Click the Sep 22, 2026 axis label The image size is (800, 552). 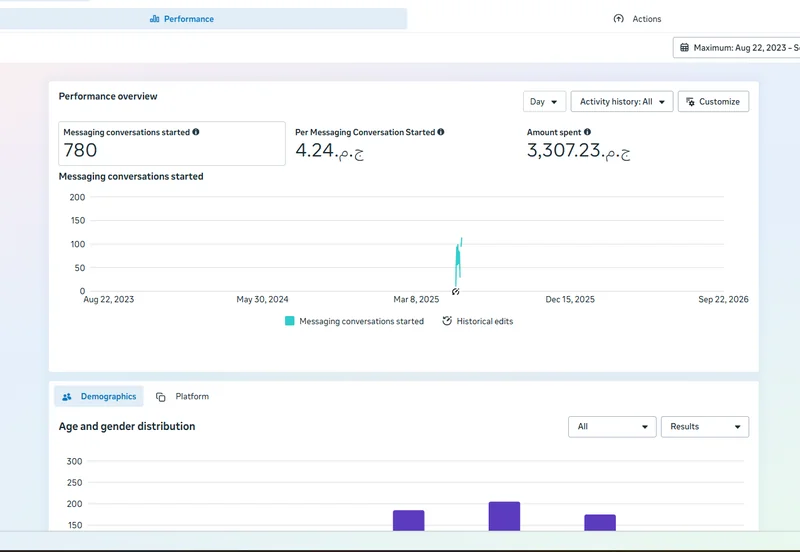pos(723,299)
